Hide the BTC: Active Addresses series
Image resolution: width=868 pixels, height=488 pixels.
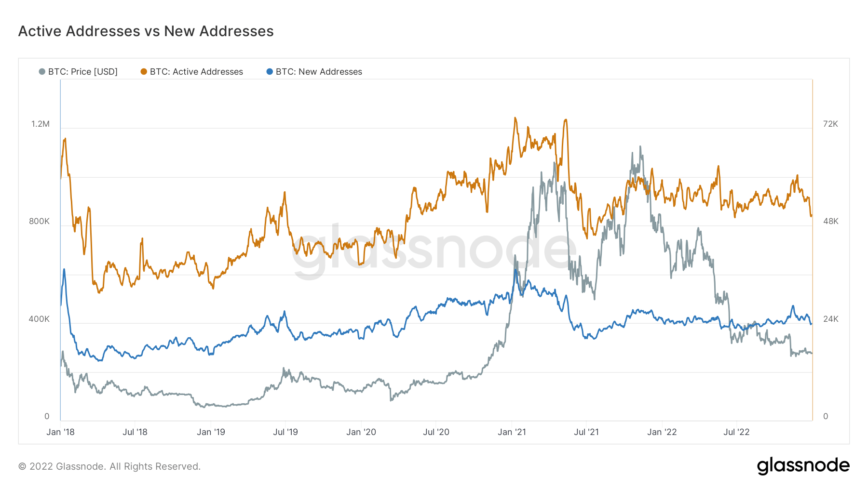click(x=196, y=71)
